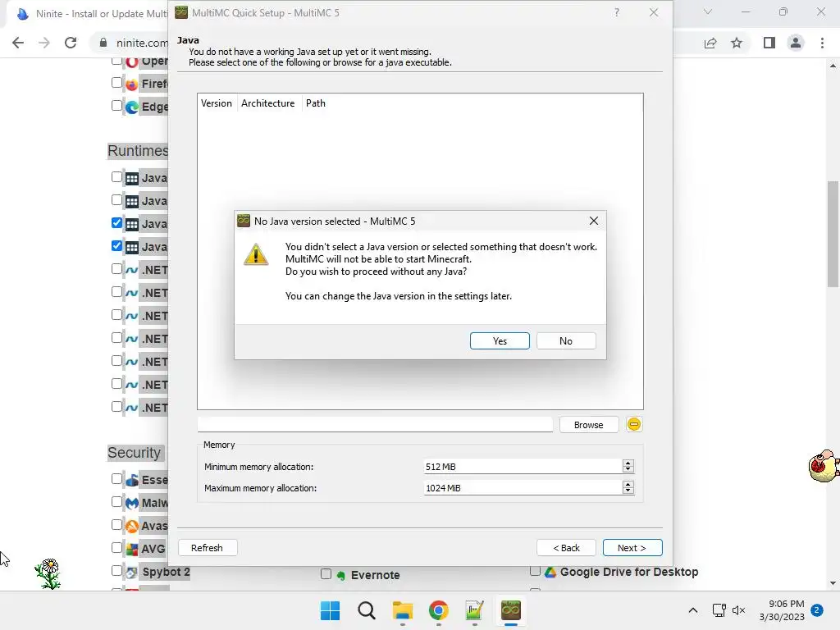Toggle the Avast checkbox under Security
This screenshot has height=630, width=840.
click(116, 525)
